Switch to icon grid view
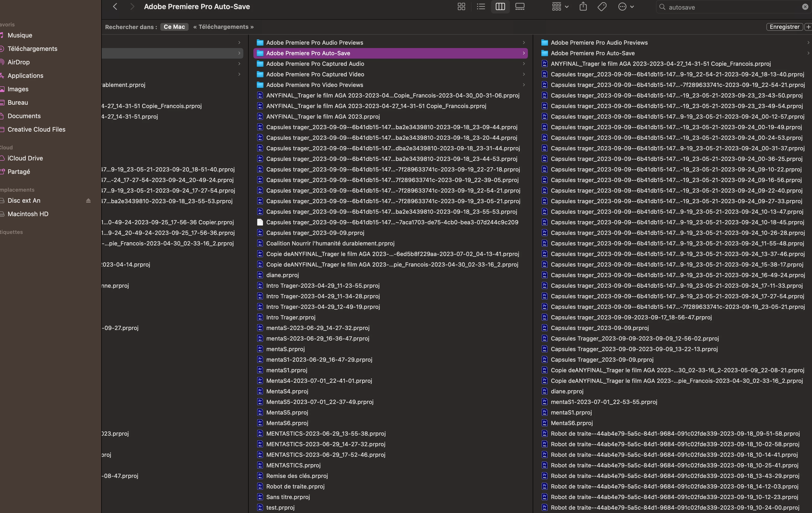812x513 pixels. [461, 7]
